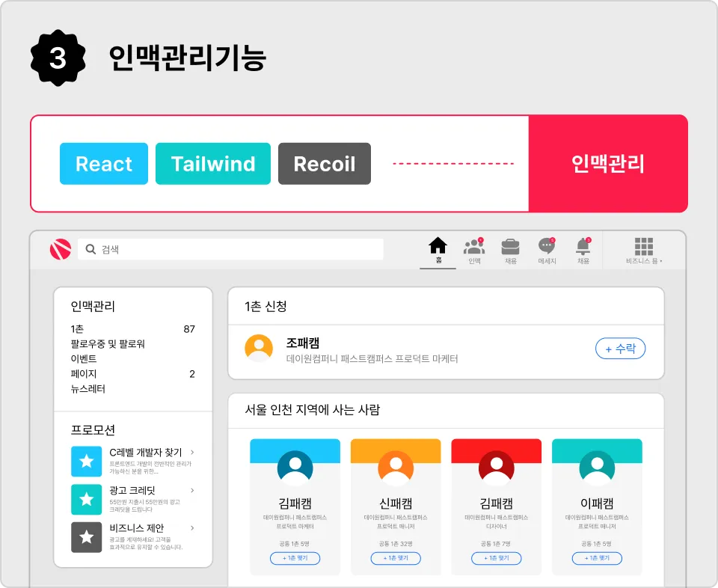
Task: Click the 비즈니스 제안 promotion title
Action: click(136, 528)
